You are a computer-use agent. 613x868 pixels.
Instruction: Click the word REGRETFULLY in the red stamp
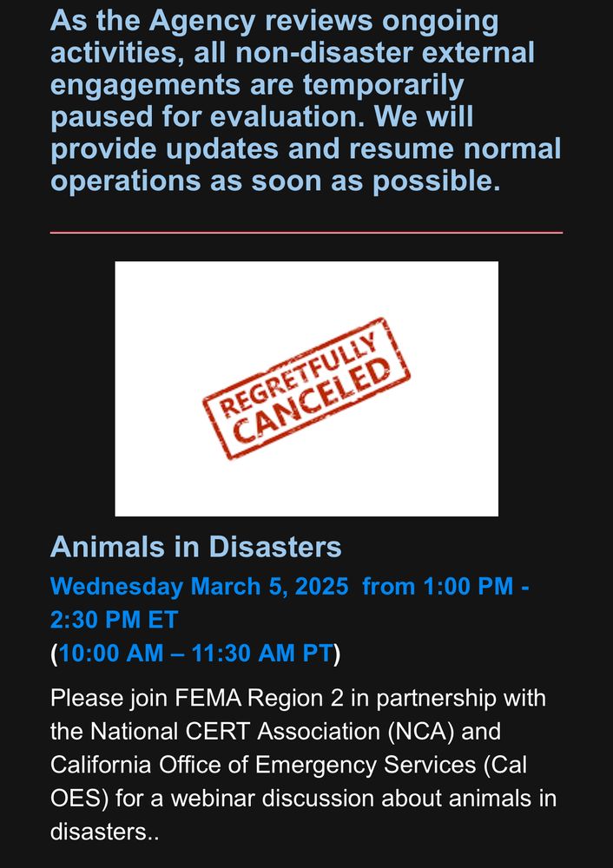[x=300, y=373]
